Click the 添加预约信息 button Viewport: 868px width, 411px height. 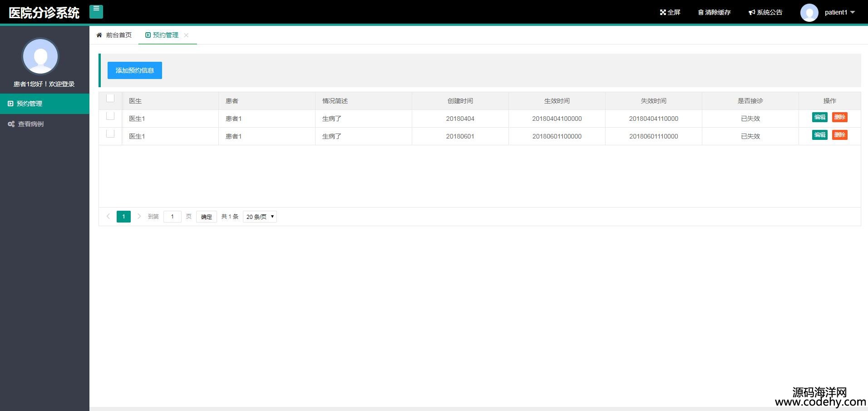point(134,70)
